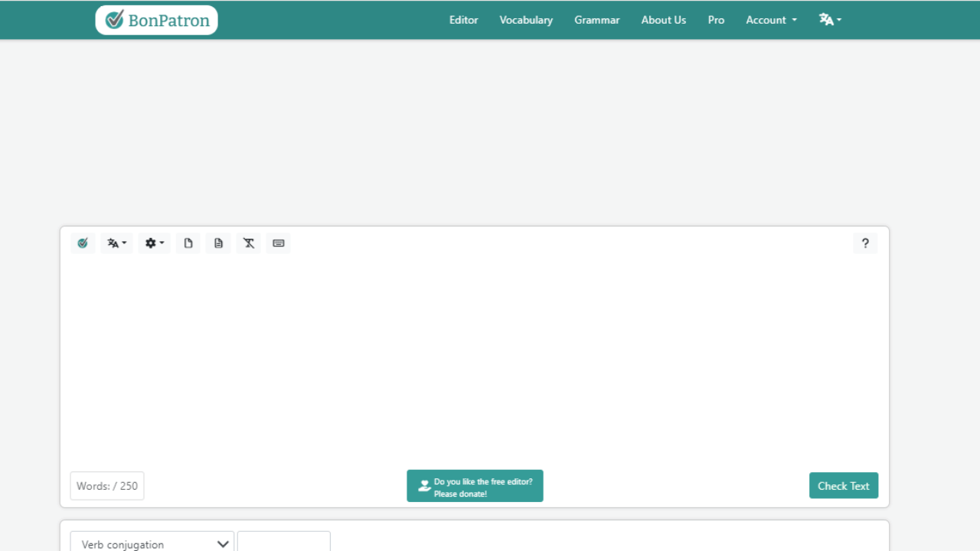Open the Vocabulary menu item
The image size is (980, 551).
[526, 20]
